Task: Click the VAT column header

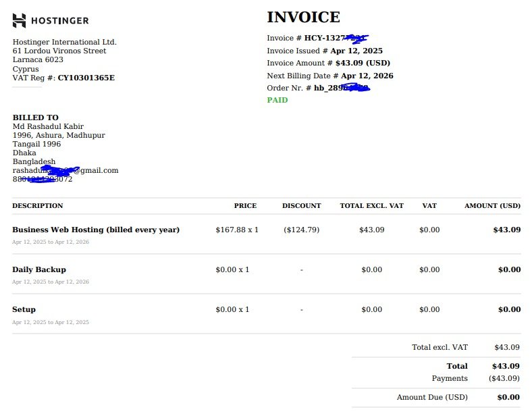Action: (429, 206)
